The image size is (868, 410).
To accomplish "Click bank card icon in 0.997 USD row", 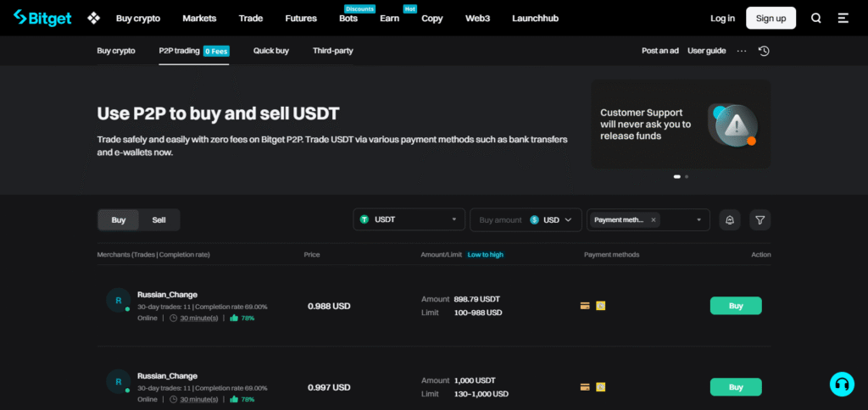I will [585, 387].
